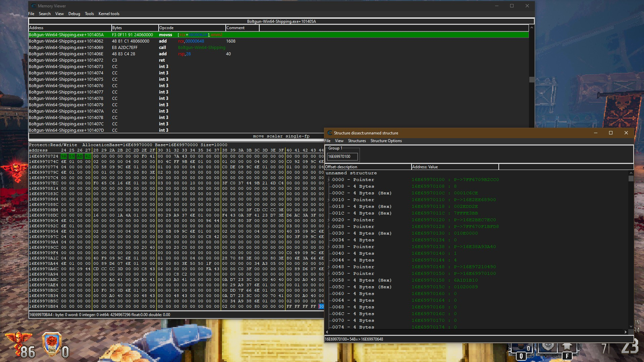Open the Structure Options menu

[386, 141]
